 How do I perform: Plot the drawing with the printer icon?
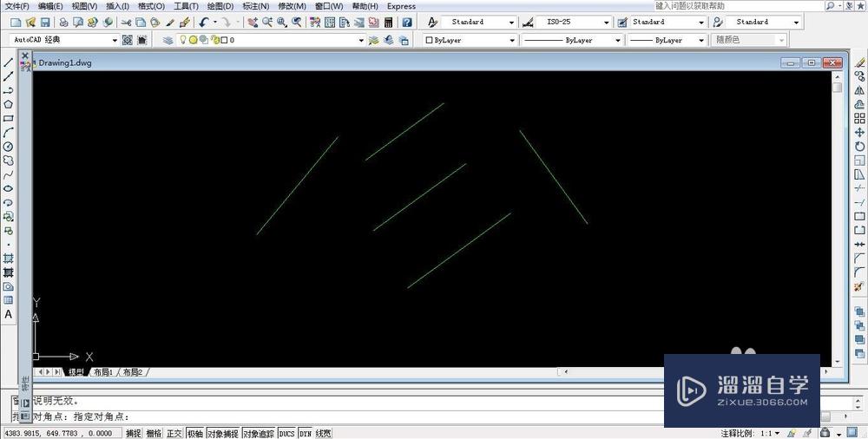pyautogui.click(x=63, y=23)
